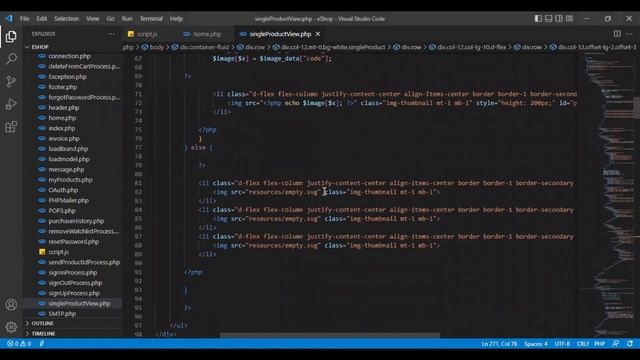Open the Selection menu

pyautogui.click(x=67, y=19)
